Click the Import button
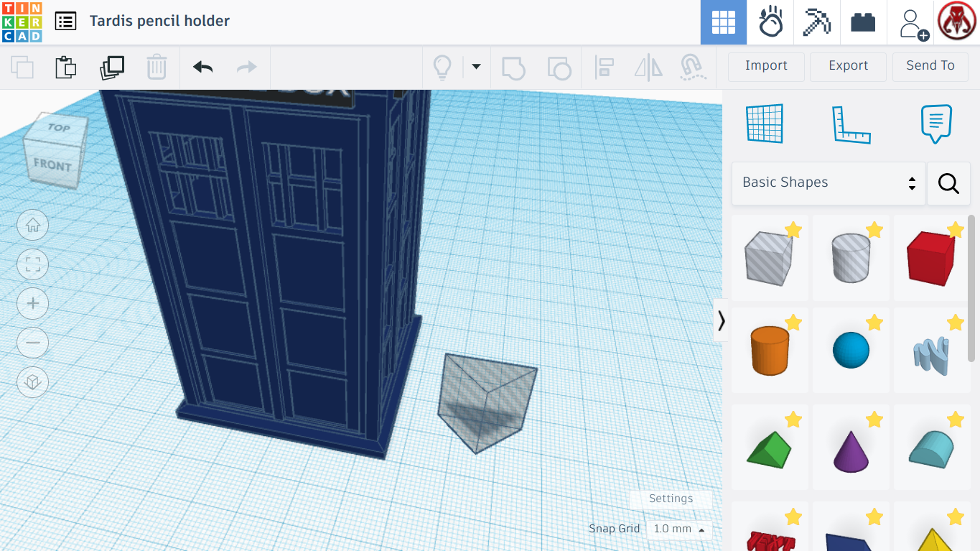 766,66
